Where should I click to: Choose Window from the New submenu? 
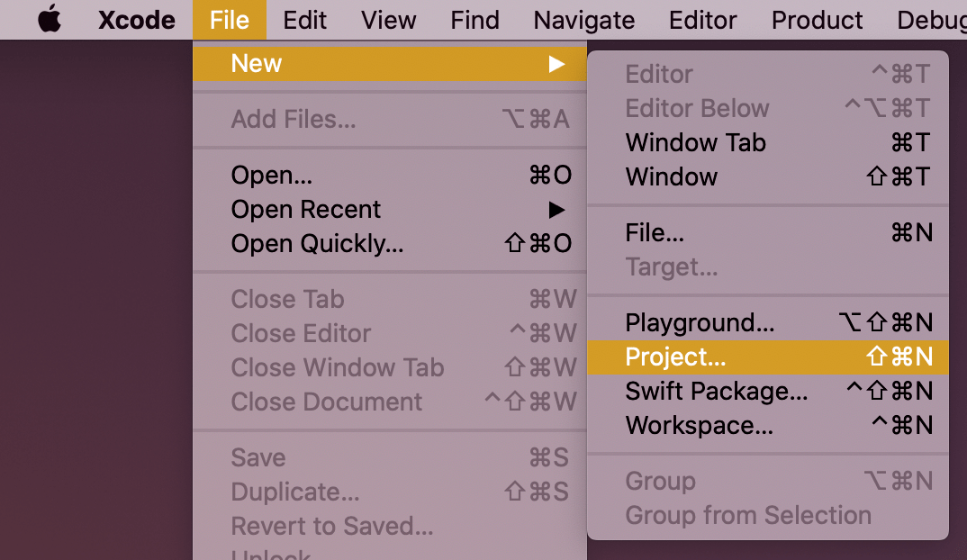[672, 176]
